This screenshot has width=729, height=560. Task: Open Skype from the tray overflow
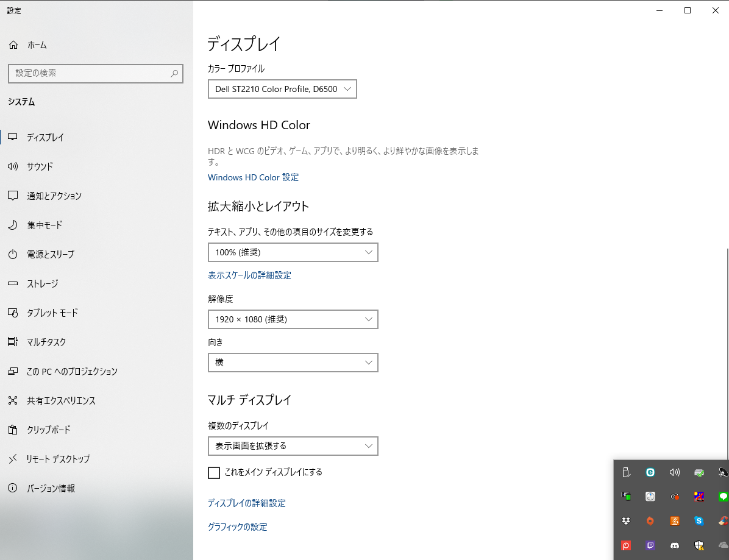(x=699, y=521)
